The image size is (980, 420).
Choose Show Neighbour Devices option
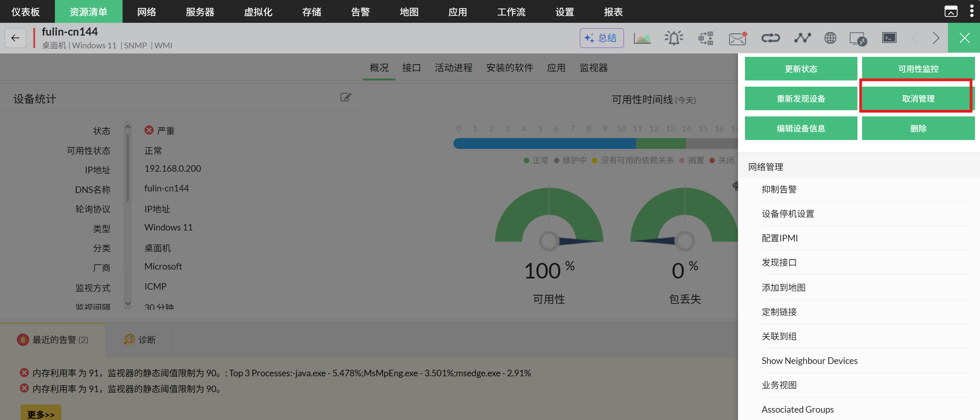point(866,360)
